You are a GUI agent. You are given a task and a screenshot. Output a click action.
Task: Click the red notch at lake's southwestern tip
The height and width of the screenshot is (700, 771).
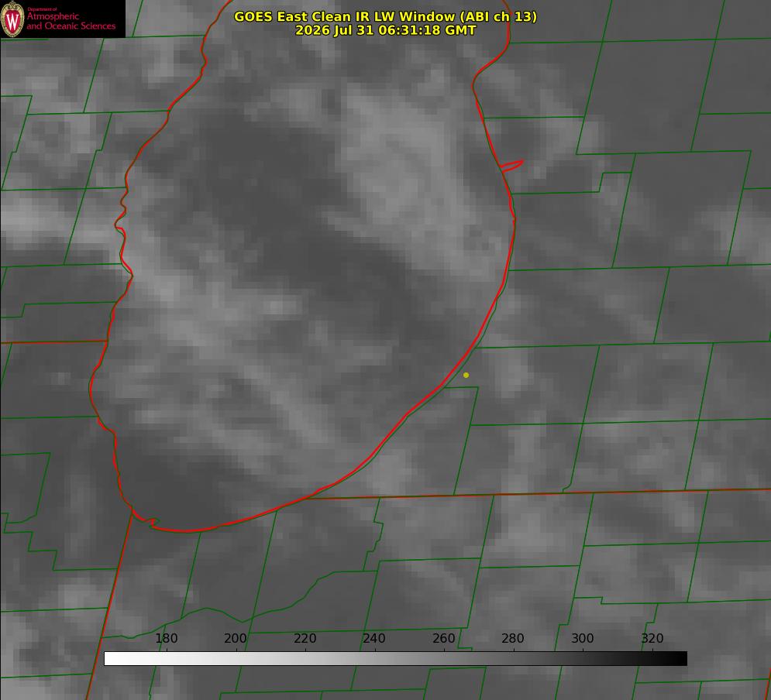pos(146,520)
